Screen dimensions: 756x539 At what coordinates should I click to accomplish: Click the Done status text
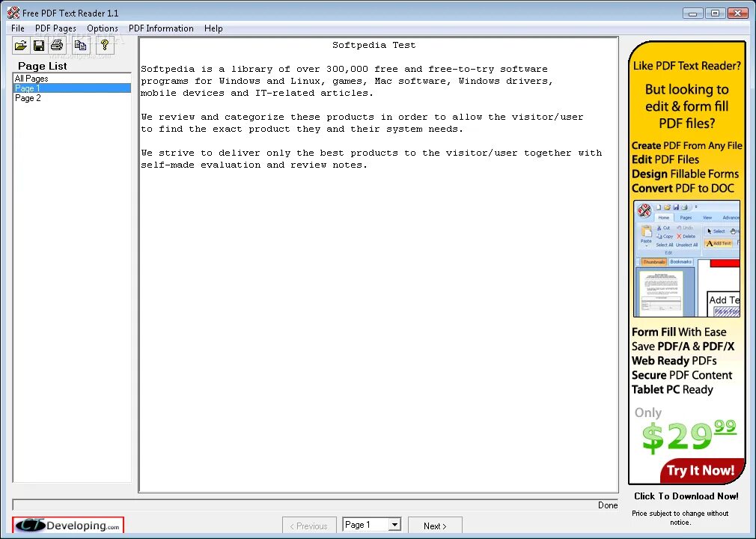click(x=608, y=505)
